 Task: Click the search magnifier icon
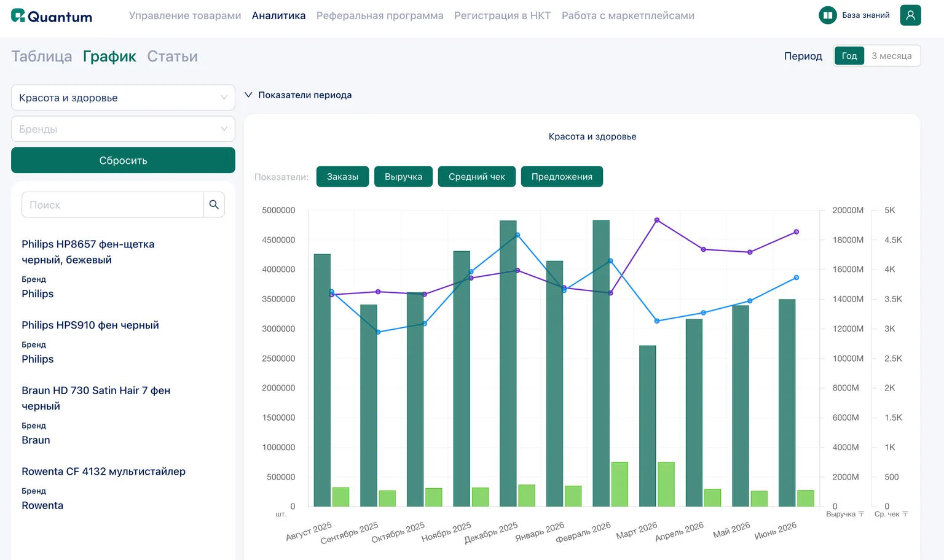[x=214, y=204]
